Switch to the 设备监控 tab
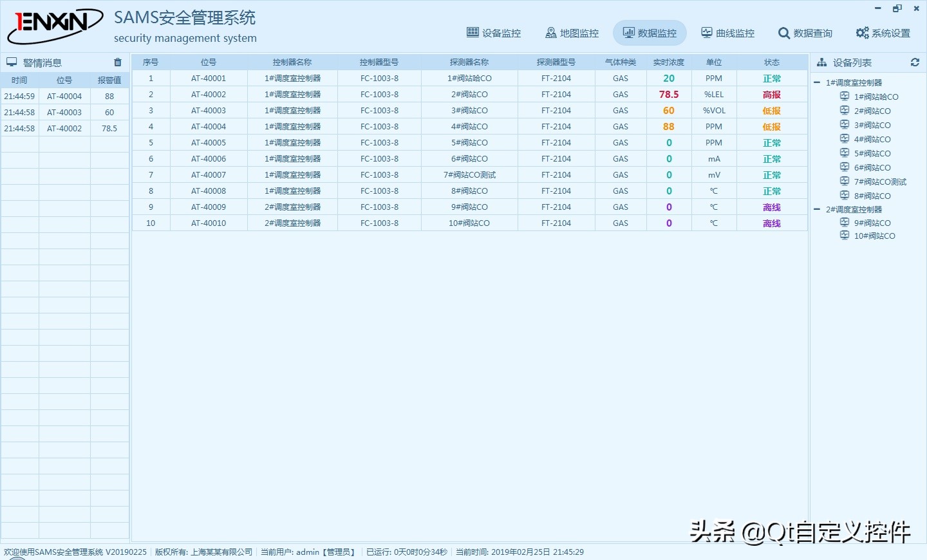This screenshot has width=927, height=560. (x=494, y=33)
